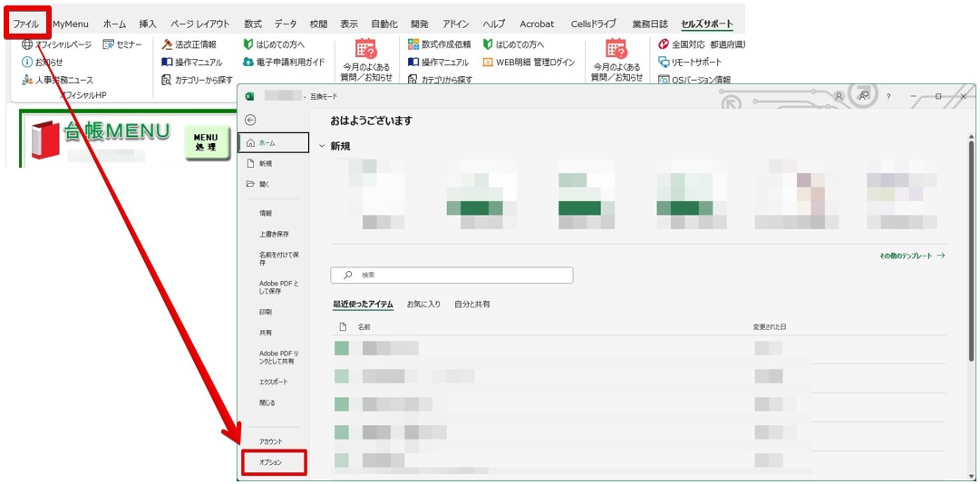
Task: Open 操作マニュアル below 数式作成依頼
Action: (x=438, y=62)
